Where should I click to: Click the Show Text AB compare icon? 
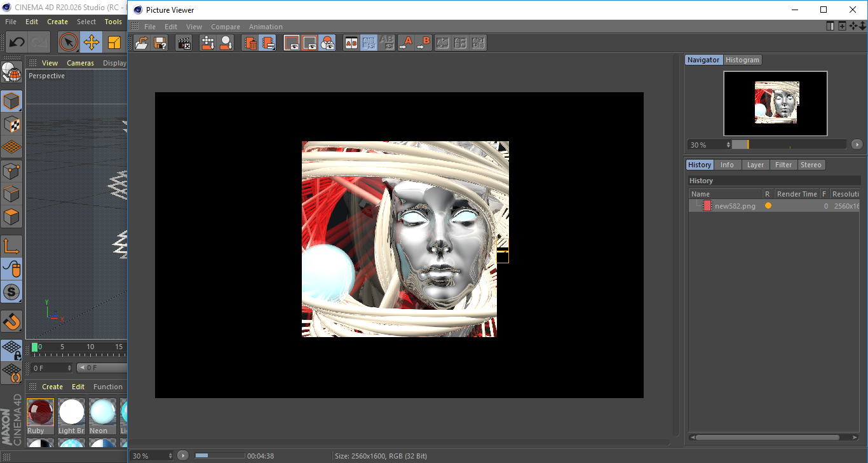click(x=461, y=43)
